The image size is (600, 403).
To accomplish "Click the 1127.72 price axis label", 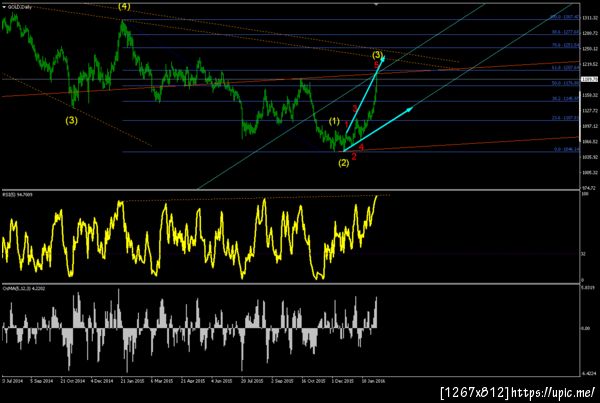I will (590, 111).
